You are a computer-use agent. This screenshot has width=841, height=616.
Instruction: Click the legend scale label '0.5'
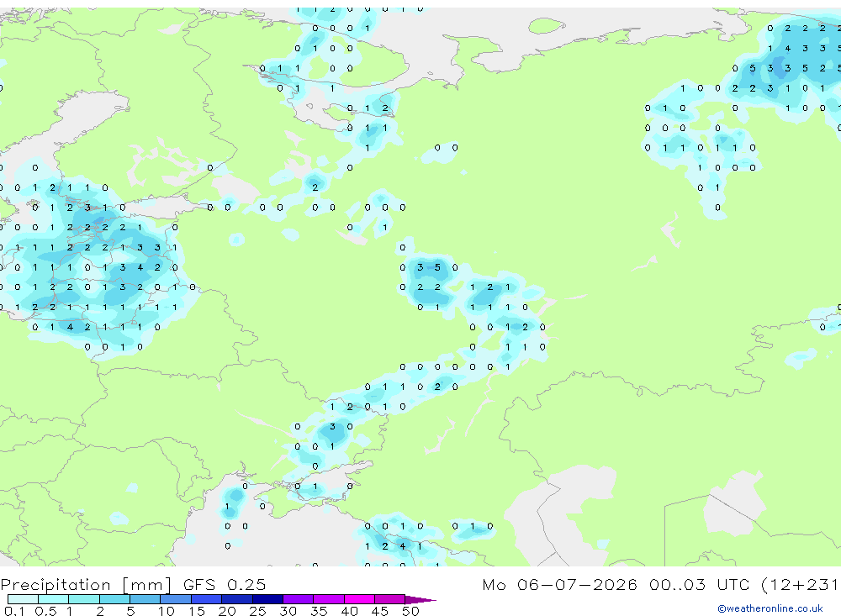[x=45, y=611]
